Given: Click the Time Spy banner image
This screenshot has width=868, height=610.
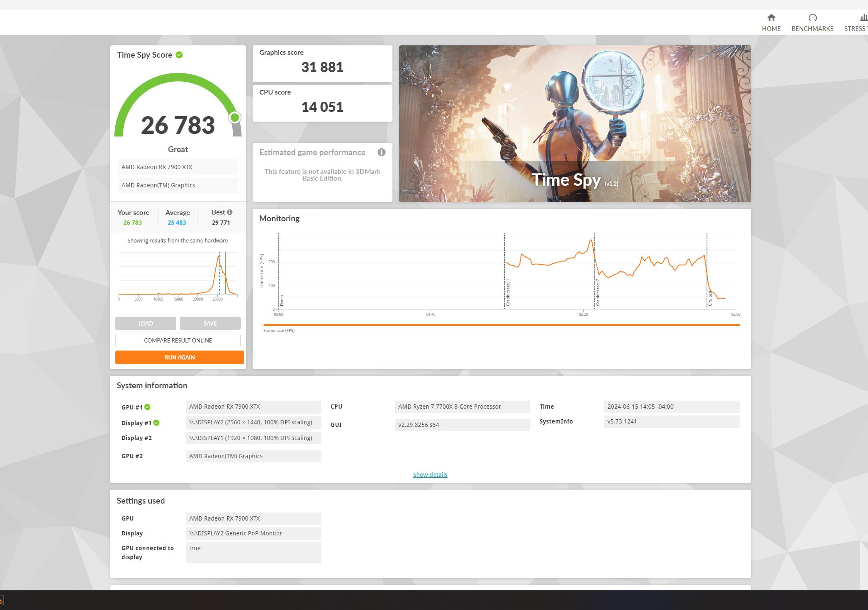Looking at the screenshot, I should [575, 123].
